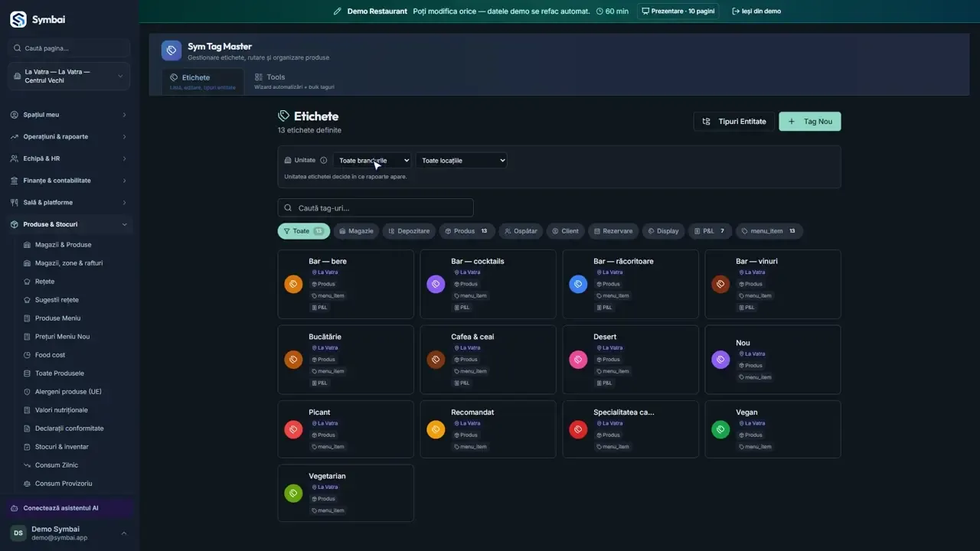980x551 pixels.
Task: Click the Caută pagina search field
Action: click(69, 48)
